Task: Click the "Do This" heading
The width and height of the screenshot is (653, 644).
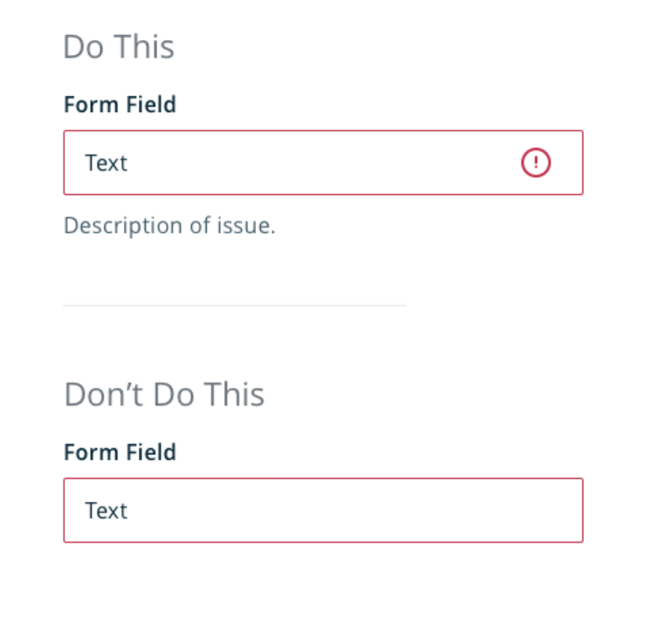Action: pyautogui.click(x=119, y=47)
